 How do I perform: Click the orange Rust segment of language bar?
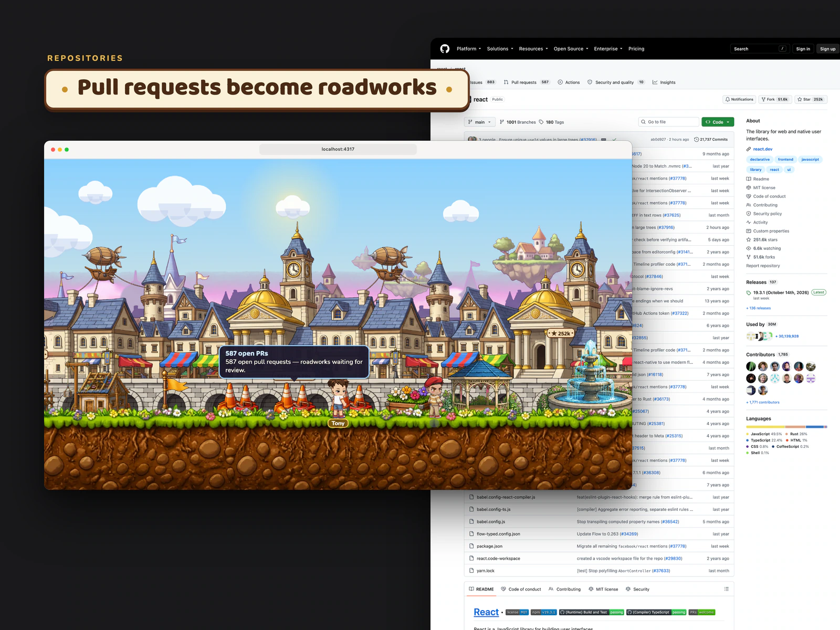[x=795, y=427]
